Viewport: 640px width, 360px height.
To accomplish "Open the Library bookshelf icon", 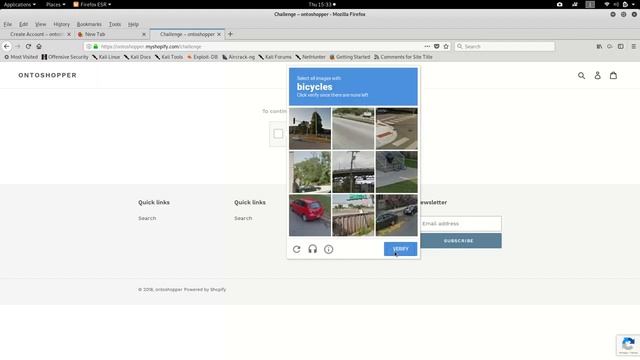I will coord(599,47).
